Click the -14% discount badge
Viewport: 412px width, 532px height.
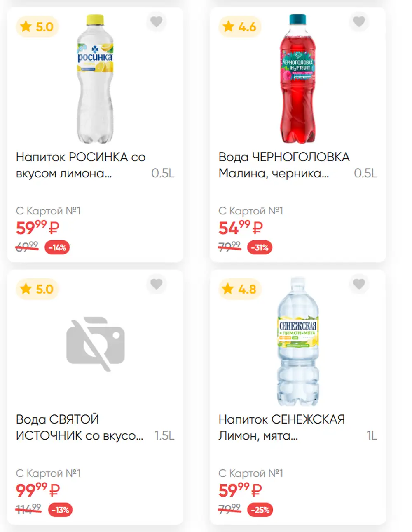click(x=57, y=247)
